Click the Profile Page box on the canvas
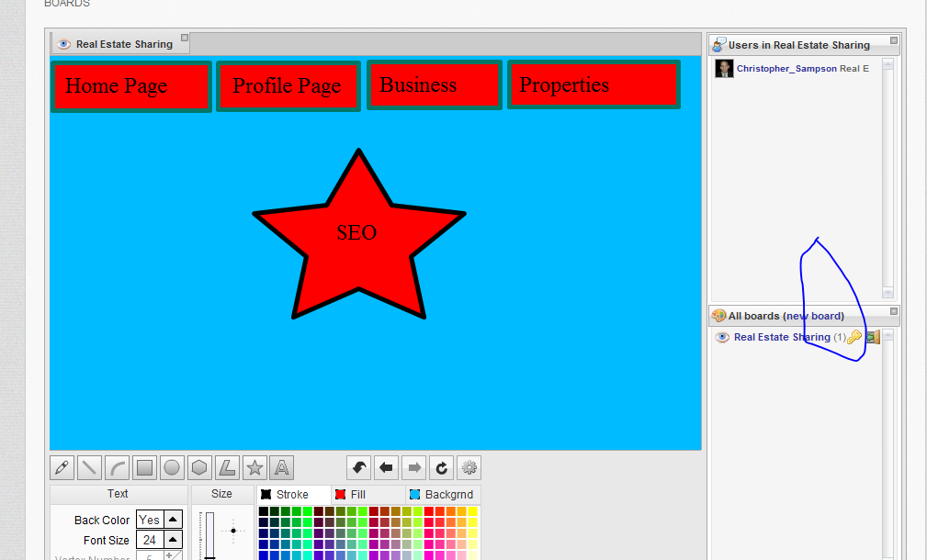This screenshot has height=560, width=927. (288, 86)
